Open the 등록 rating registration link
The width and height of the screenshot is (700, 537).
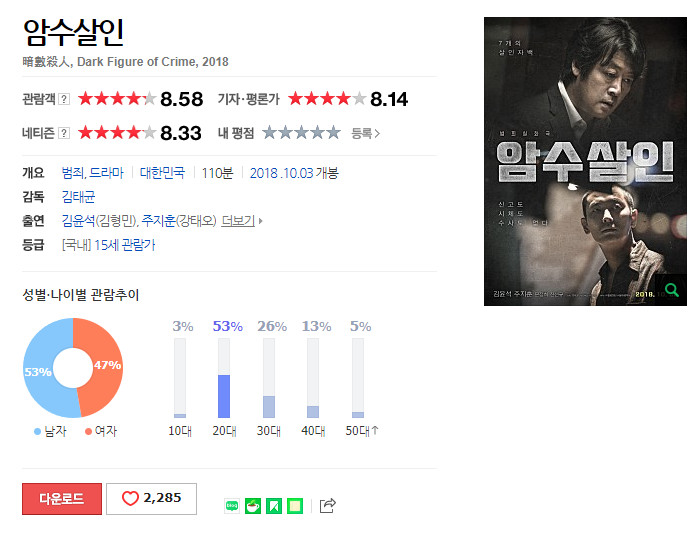click(x=365, y=133)
